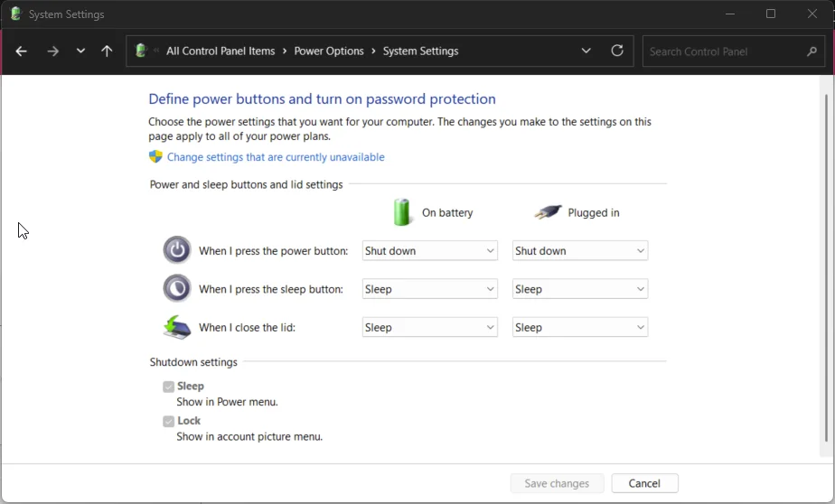This screenshot has width=835, height=504.
Task: Open close the lid Plugged in dropdown
Action: point(580,327)
